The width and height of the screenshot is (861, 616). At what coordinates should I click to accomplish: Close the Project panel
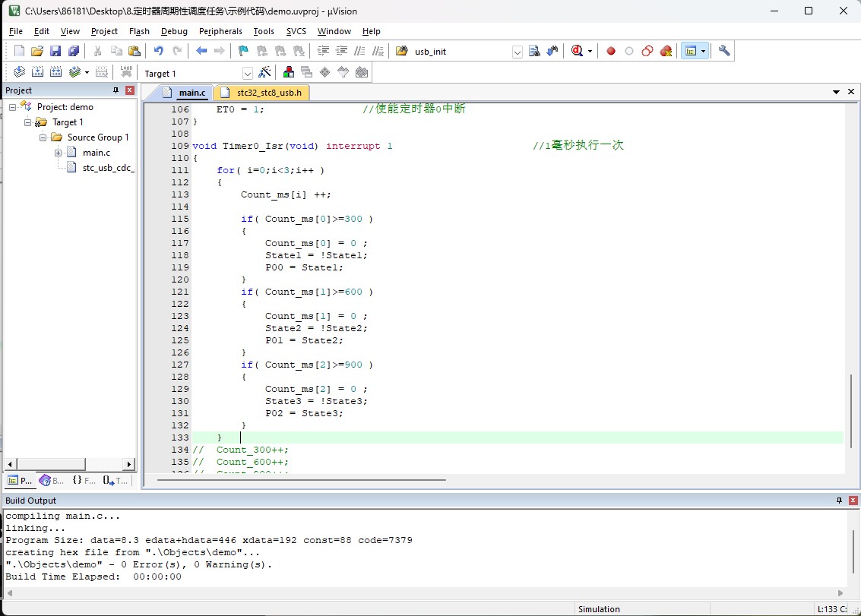pyautogui.click(x=130, y=90)
